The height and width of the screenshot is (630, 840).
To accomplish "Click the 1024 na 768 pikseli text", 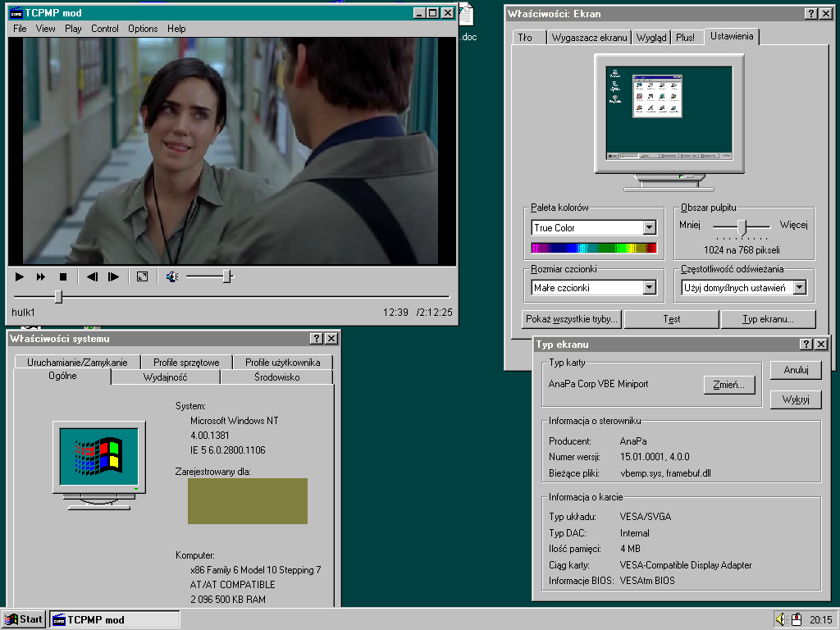I will 742,250.
